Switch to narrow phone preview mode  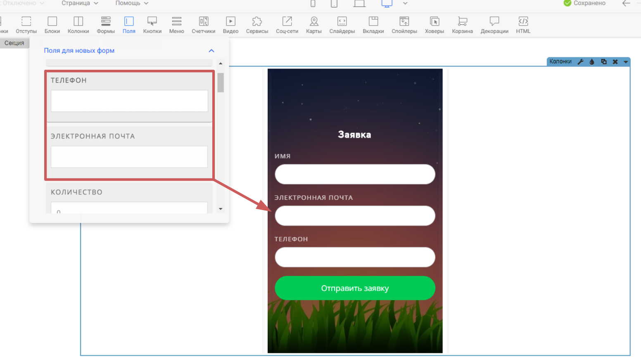tap(313, 4)
